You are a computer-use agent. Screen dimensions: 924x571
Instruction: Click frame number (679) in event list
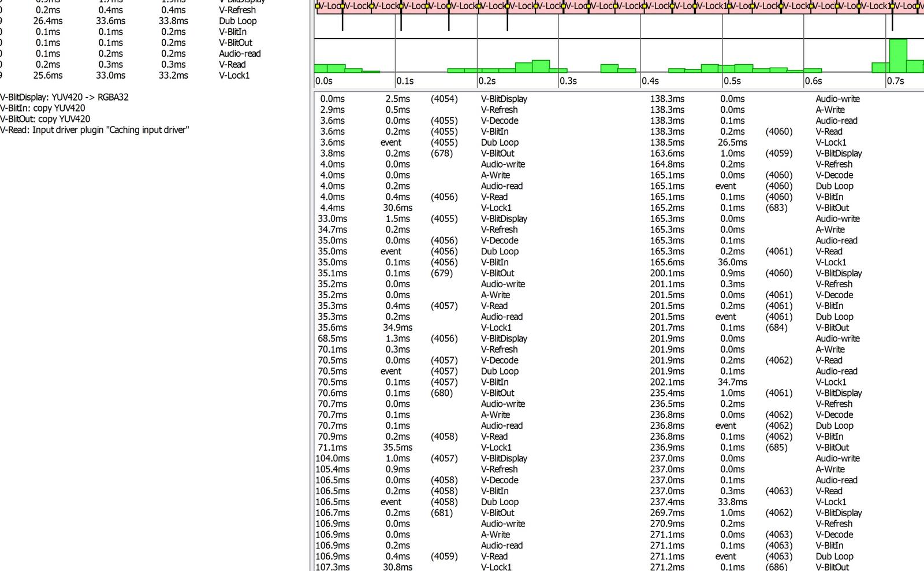tap(442, 273)
